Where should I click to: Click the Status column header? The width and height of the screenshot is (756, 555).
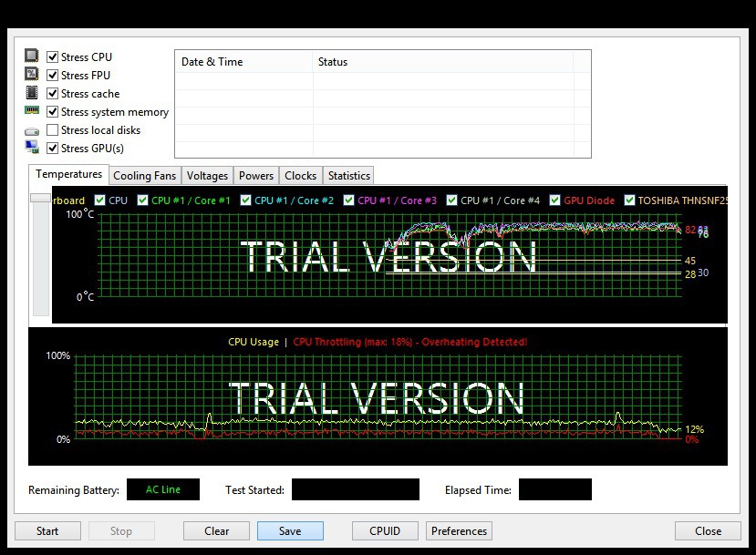(x=442, y=62)
